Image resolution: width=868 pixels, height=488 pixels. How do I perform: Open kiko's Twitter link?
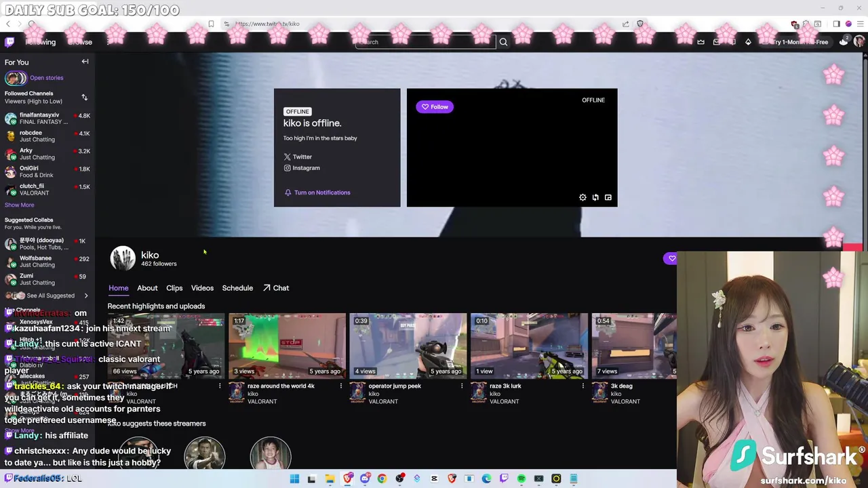(298, 157)
